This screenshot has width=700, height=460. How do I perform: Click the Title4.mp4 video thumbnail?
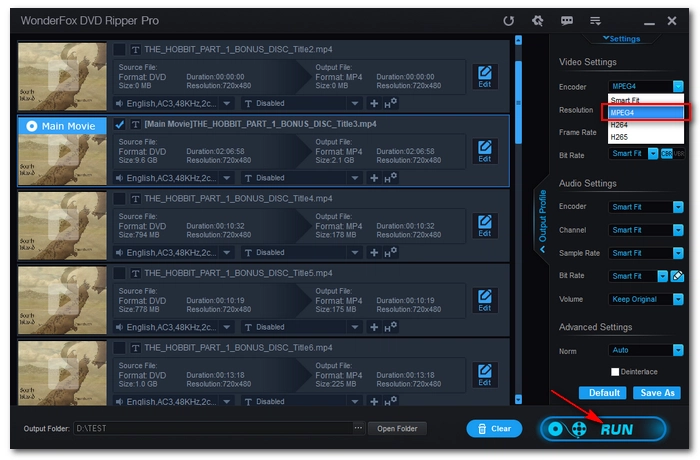click(62, 226)
